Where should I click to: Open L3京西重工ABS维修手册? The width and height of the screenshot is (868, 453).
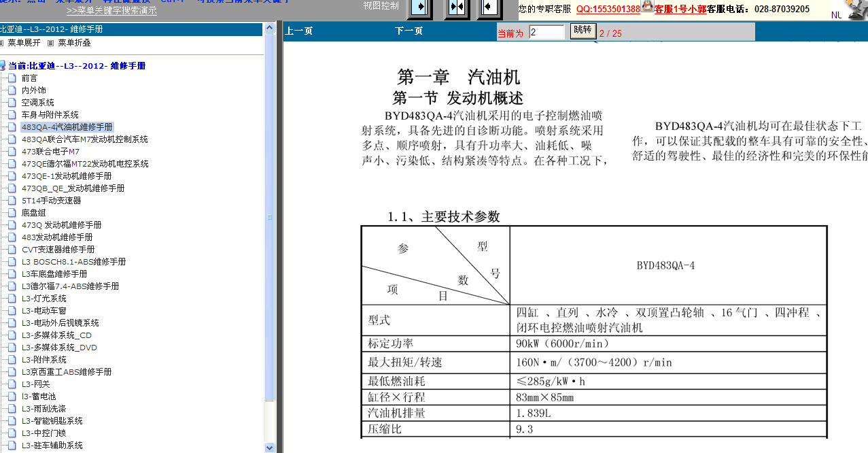pyautogui.click(x=67, y=372)
